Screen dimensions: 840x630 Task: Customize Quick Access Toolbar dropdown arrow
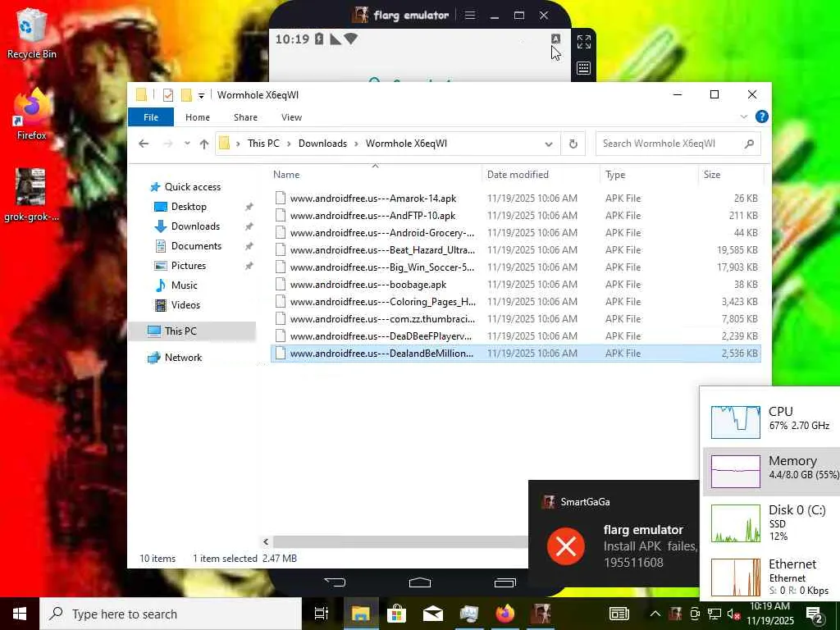click(x=201, y=95)
